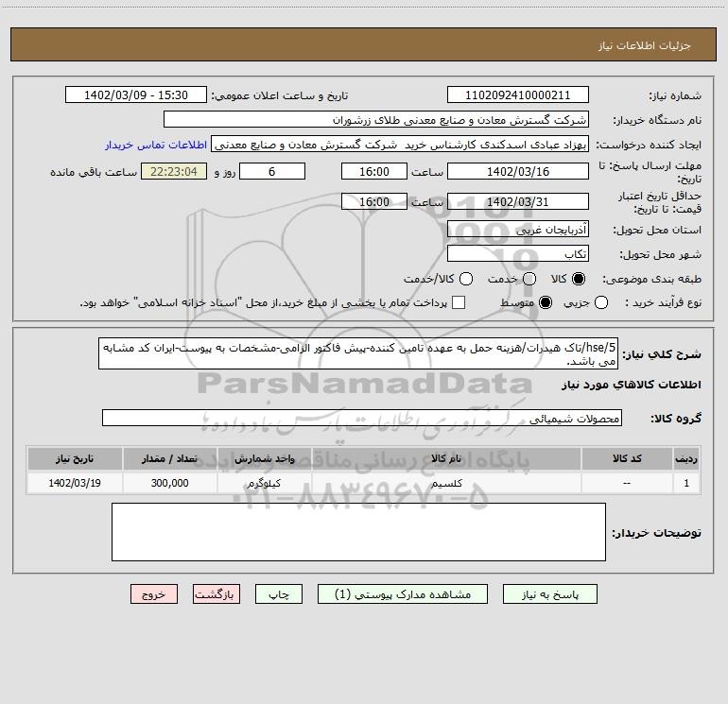Open buyer contact information link
728x704 pixels.
[x=156, y=145]
